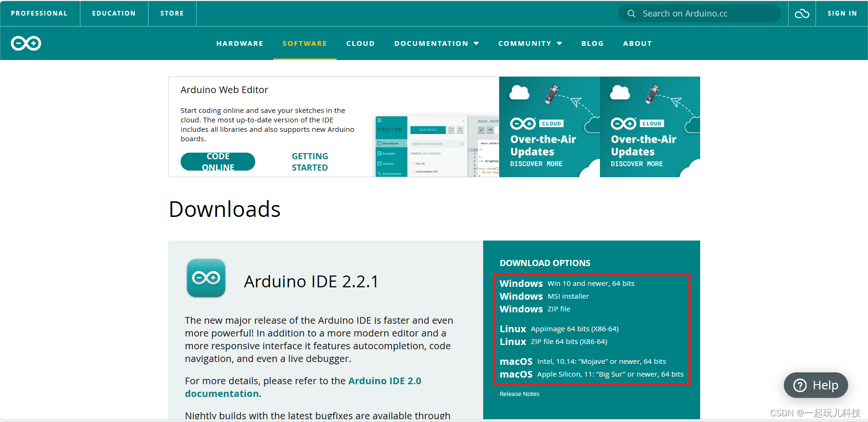This screenshot has height=422, width=868.
Task: Open the Store link
Action: pos(172,13)
